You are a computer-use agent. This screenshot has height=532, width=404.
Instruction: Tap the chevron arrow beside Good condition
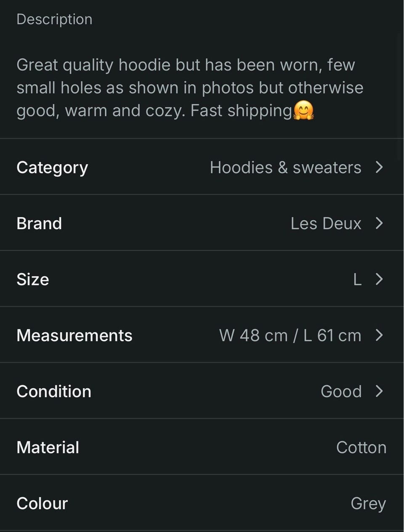pyautogui.click(x=379, y=391)
